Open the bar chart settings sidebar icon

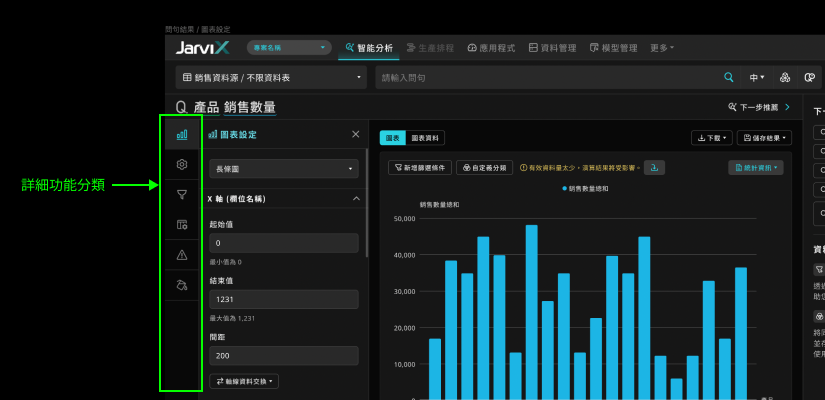coord(182,135)
